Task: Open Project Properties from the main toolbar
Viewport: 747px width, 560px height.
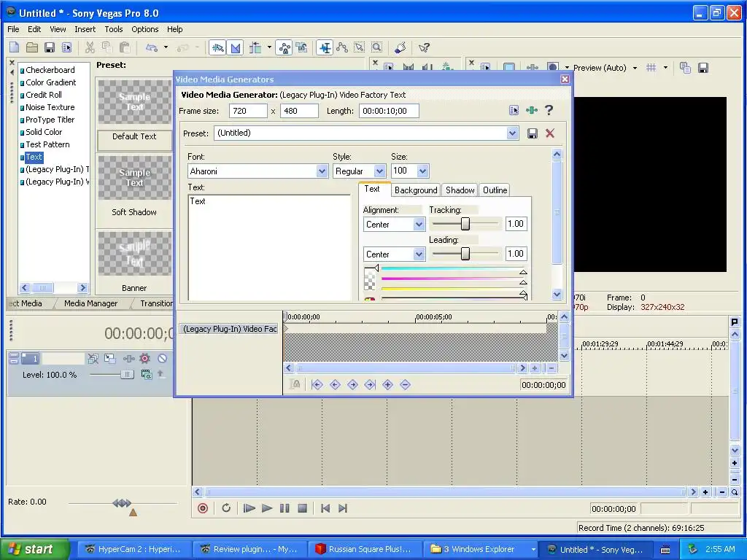Action: coord(66,47)
